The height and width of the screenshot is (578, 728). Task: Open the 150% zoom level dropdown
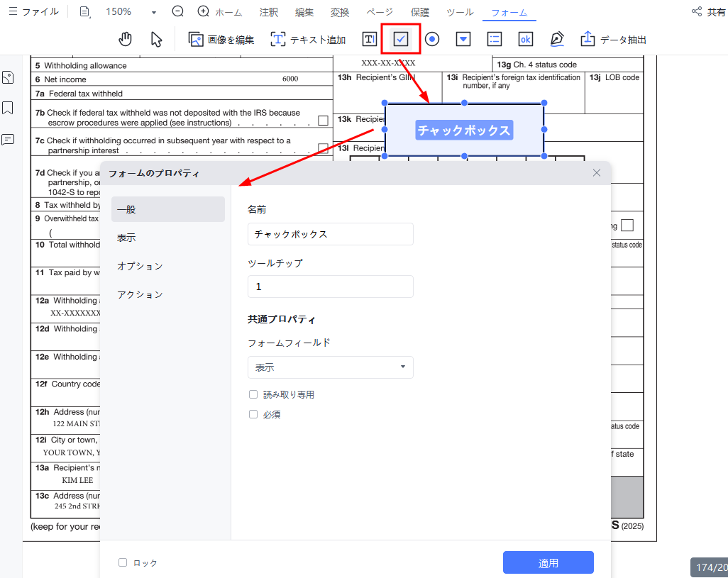click(154, 12)
